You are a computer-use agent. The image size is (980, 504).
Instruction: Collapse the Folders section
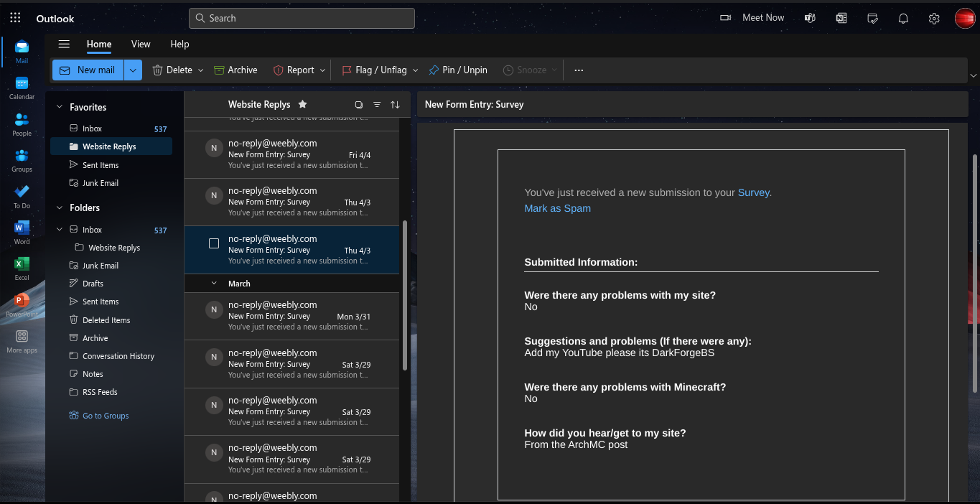click(60, 207)
